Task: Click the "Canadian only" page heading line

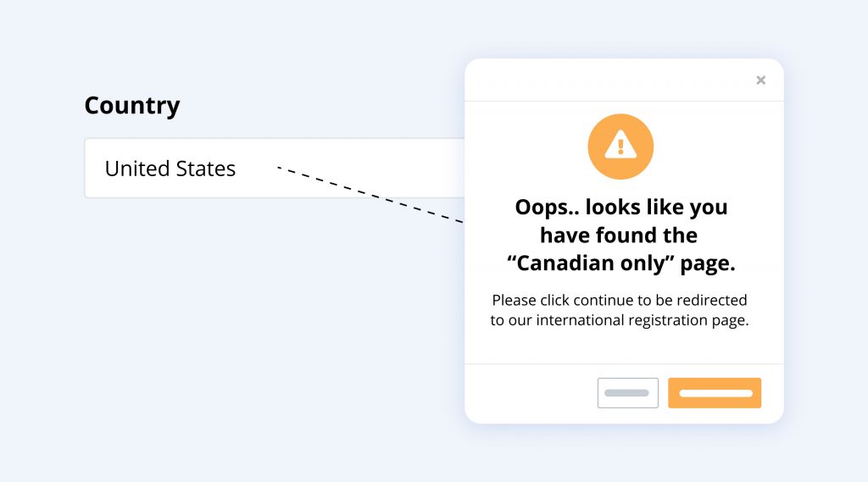Action: [620, 263]
